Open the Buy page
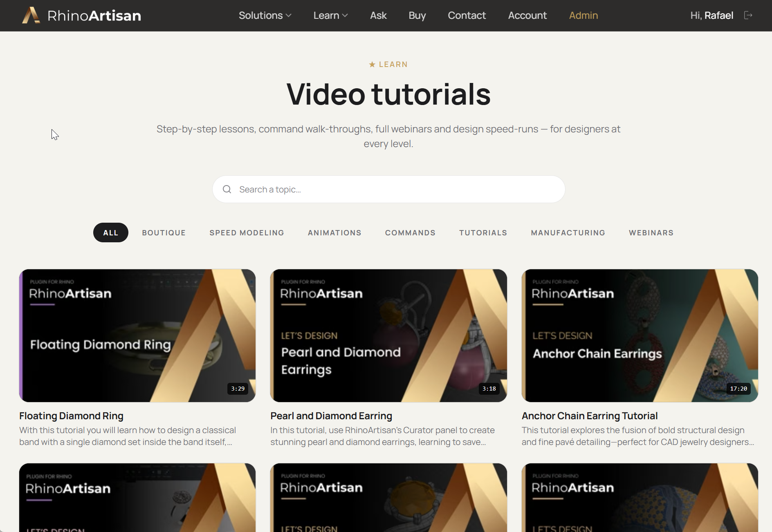Screen dimensions: 772x532 (x=417, y=16)
